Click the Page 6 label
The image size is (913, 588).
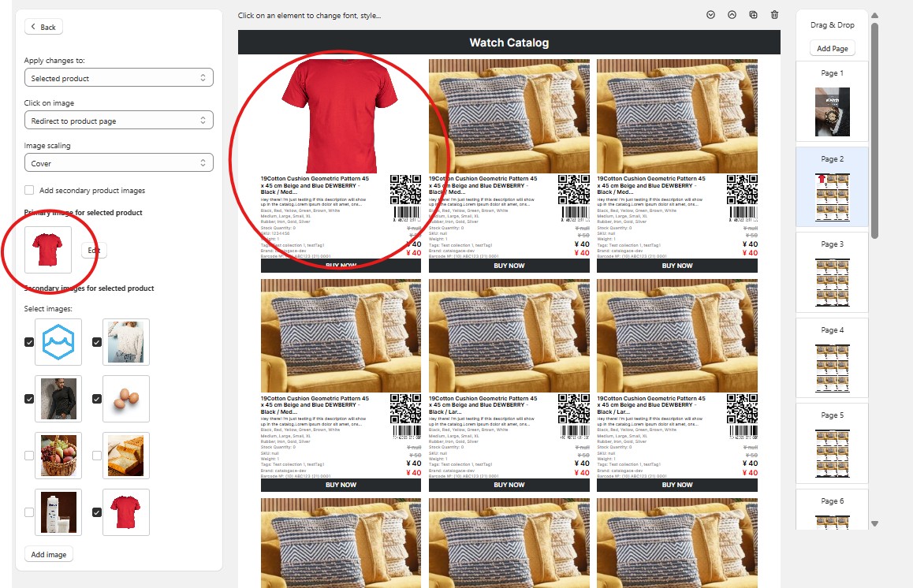click(x=832, y=501)
